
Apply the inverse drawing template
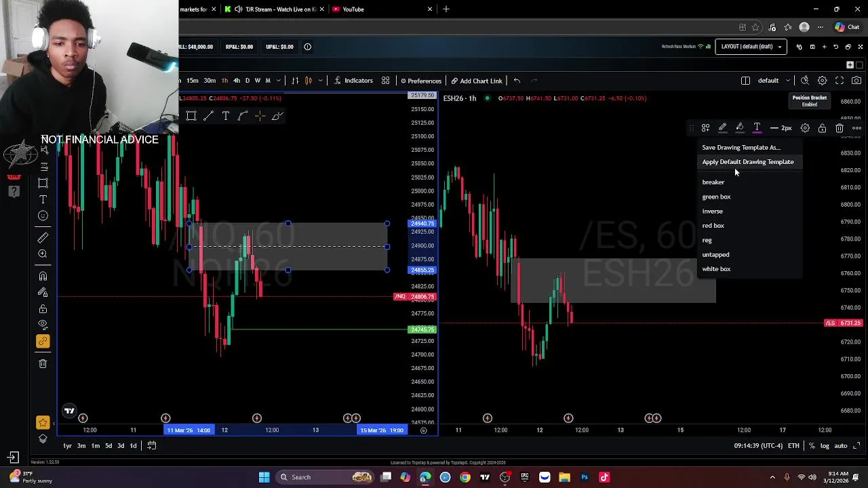coord(713,211)
